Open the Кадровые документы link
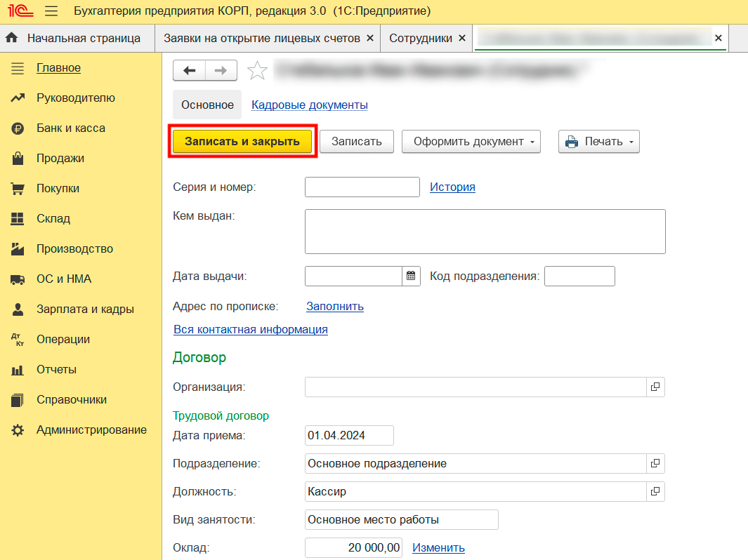This screenshot has height=560, width=748. 309,105
